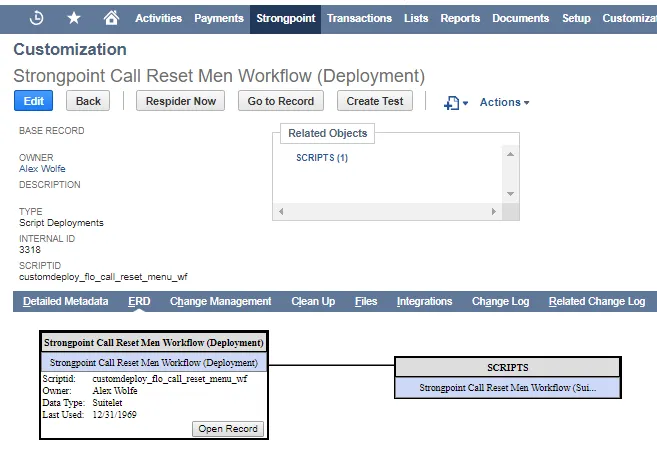Open the Setup menu
The image size is (657, 452).
576,18
